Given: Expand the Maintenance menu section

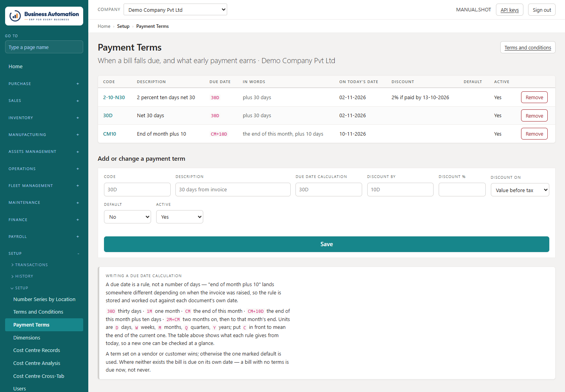Looking at the screenshot, I should click(44, 203).
